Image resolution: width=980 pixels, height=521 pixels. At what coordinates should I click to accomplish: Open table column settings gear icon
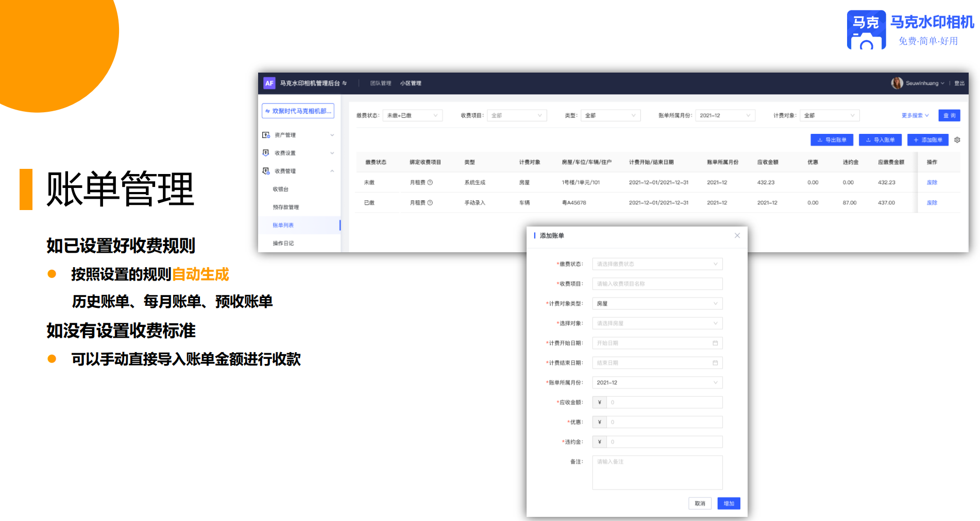point(957,140)
